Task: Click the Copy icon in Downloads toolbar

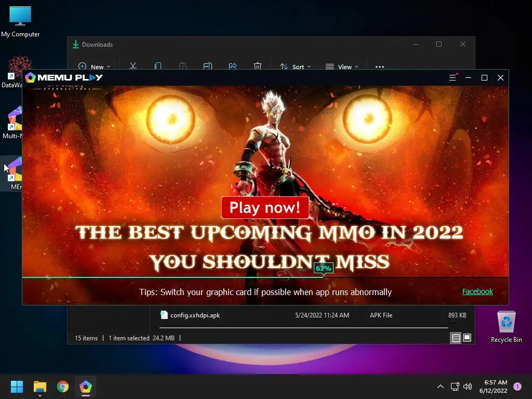Action: pos(158,66)
